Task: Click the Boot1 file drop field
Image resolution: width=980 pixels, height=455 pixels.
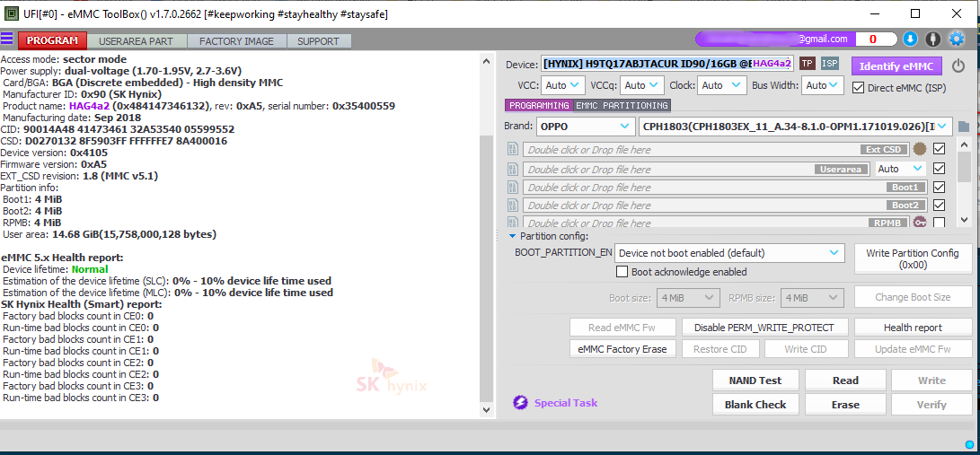Action: 725,188
